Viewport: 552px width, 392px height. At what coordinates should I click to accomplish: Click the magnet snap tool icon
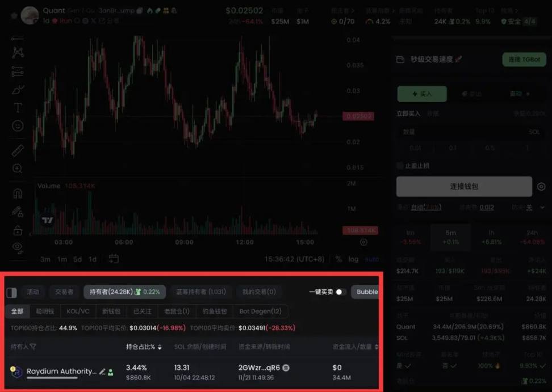point(18,193)
